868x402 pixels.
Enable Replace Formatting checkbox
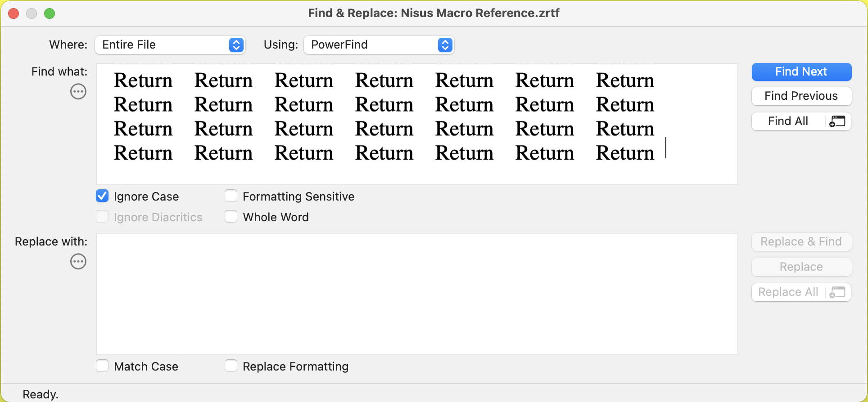[x=231, y=366]
